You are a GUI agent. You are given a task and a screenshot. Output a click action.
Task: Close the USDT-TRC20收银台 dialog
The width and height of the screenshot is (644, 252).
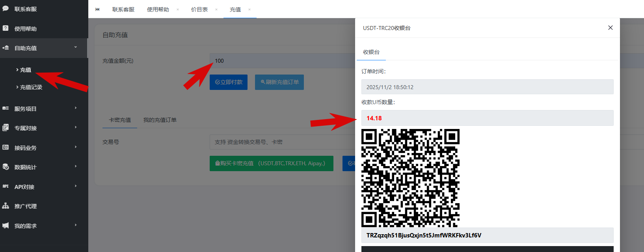(610, 28)
